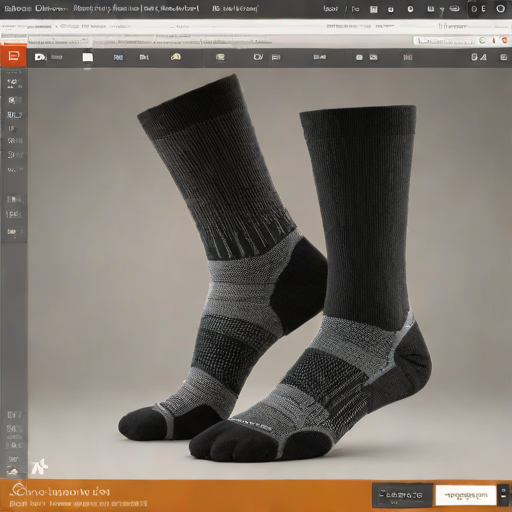Viewport: 512px width, 512px height.
Task: Open the pill-shaped icon in title bar
Action: [x=455, y=9]
